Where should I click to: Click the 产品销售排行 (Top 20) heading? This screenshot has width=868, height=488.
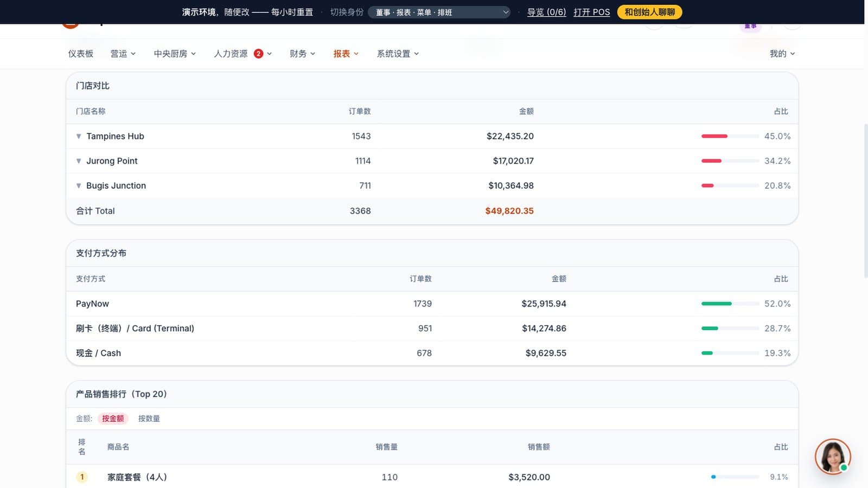click(x=122, y=394)
